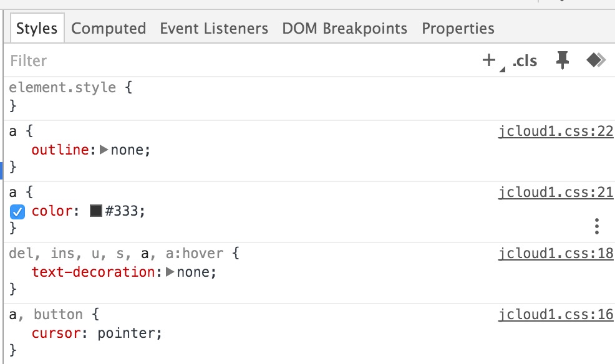Select the Styles tab
Screen dimensions: 615x364
37,28
